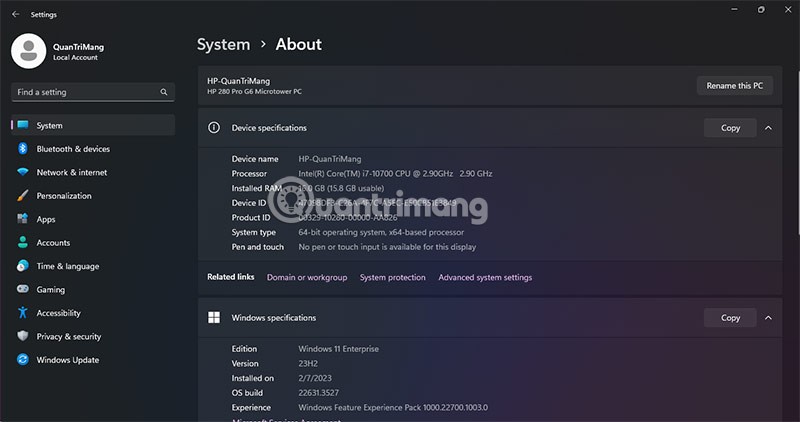Select the Gaming controller icon
The image size is (800, 422).
[22, 289]
